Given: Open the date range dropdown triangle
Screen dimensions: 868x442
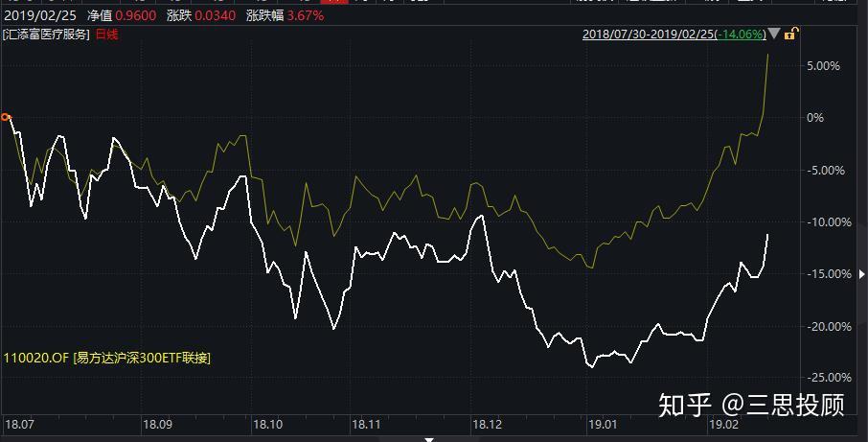Looking at the screenshot, I should pyautogui.click(x=774, y=34).
